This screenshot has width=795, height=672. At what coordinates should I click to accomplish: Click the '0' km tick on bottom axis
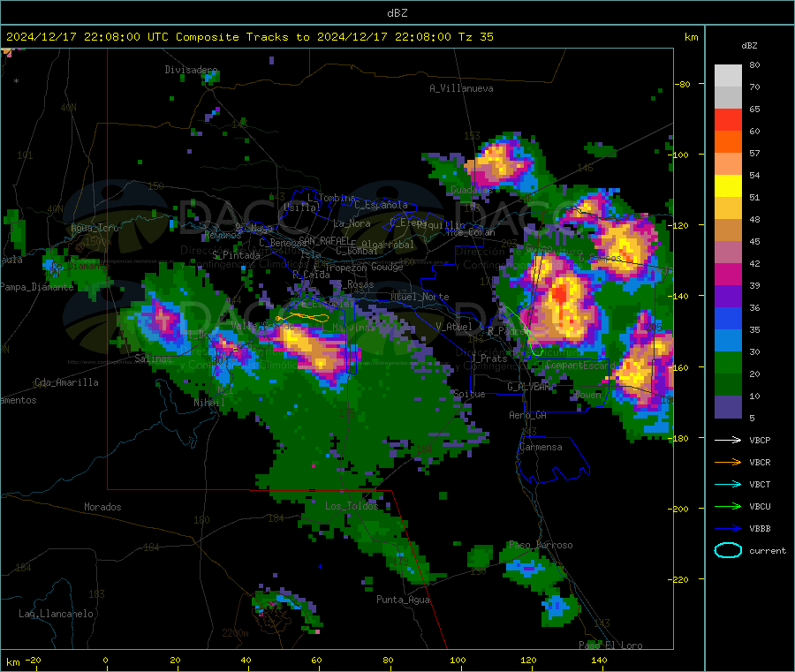click(x=105, y=660)
